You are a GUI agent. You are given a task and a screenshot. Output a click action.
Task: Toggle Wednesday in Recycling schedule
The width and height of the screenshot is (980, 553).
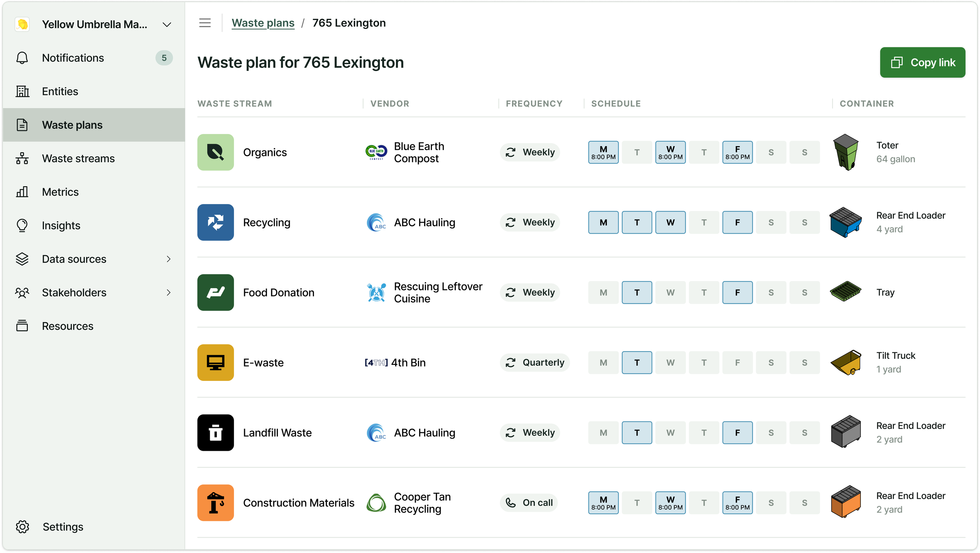(670, 222)
